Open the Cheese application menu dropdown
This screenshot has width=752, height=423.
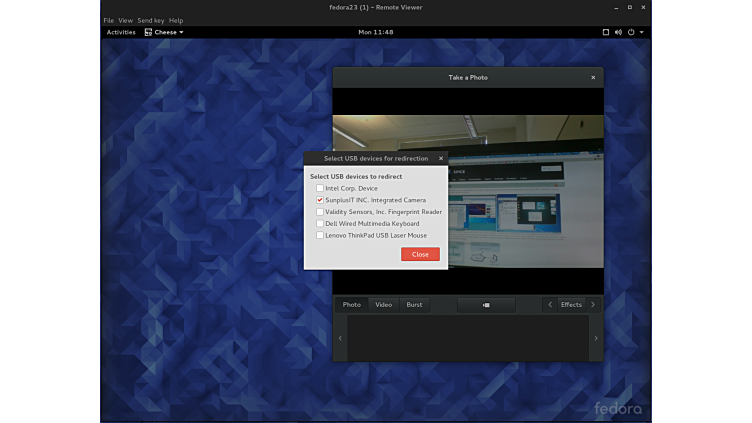coord(165,32)
